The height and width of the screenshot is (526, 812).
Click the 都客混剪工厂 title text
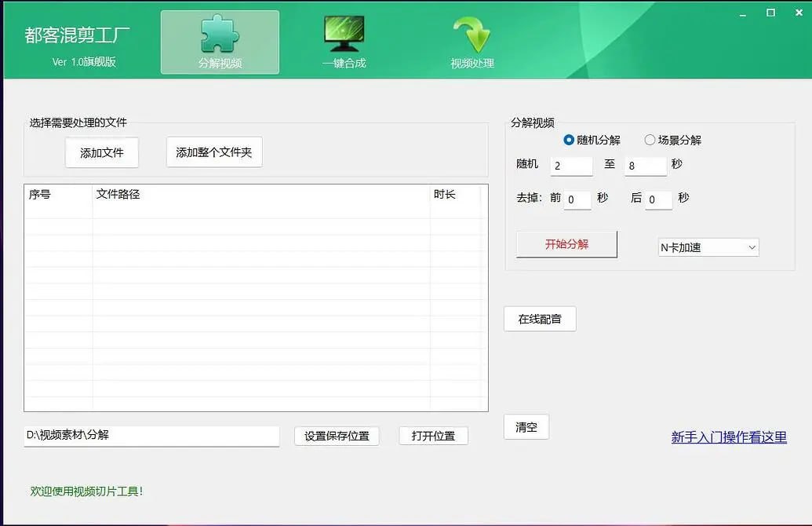(x=77, y=35)
